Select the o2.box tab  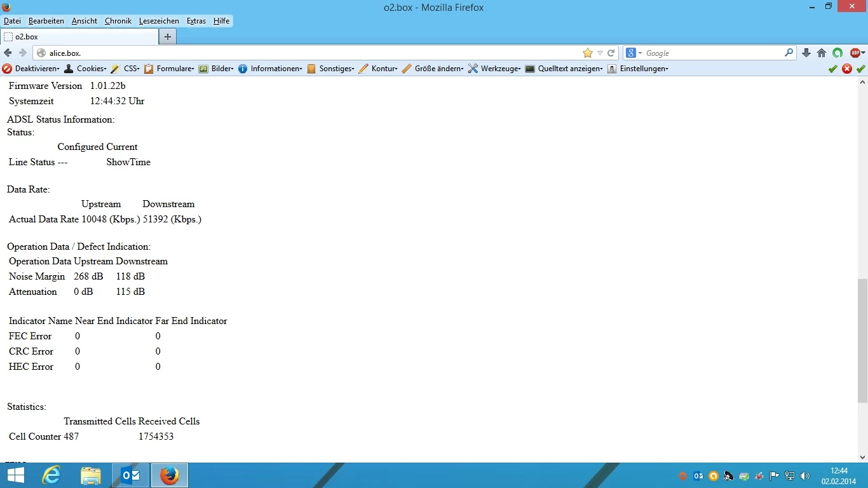click(79, 37)
